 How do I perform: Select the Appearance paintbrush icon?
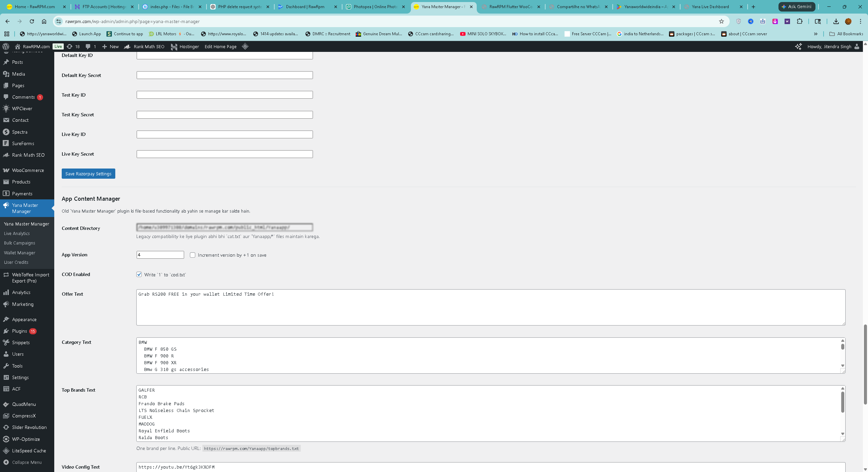pos(6,319)
